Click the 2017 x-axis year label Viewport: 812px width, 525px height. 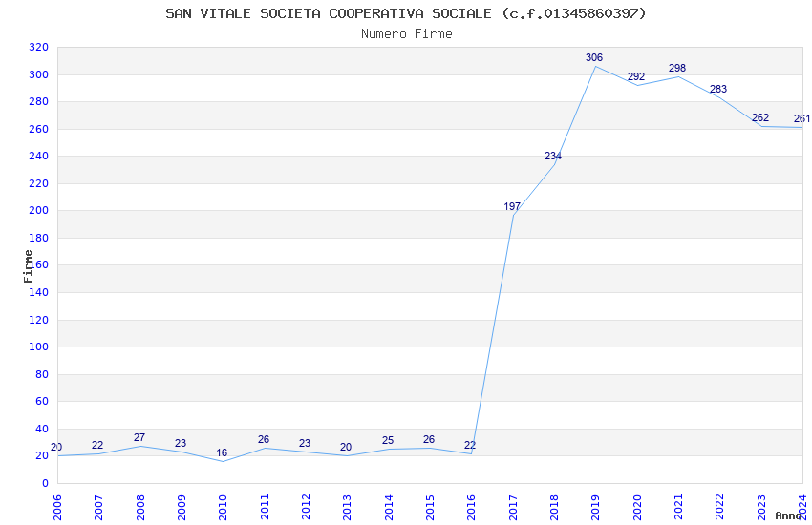(x=513, y=507)
